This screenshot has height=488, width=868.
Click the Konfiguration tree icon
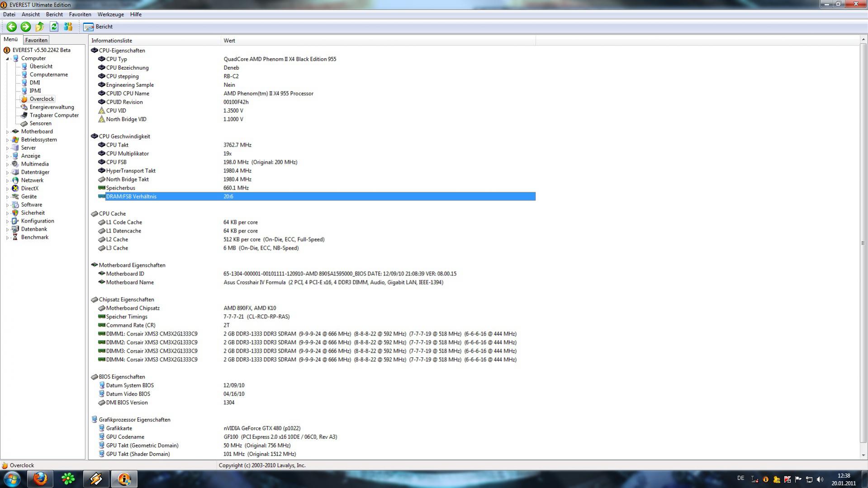pyautogui.click(x=15, y=221)
